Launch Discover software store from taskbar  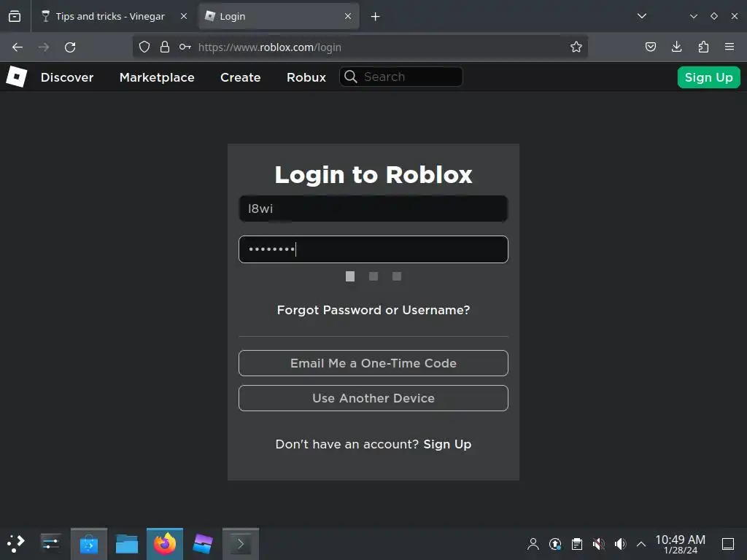click(x=89, y=544)
